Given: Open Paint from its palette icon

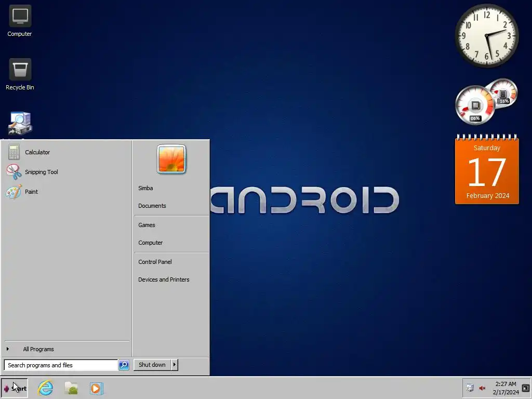Looking at the screenshot, I should pyautogui.click(x=14, y=192).
